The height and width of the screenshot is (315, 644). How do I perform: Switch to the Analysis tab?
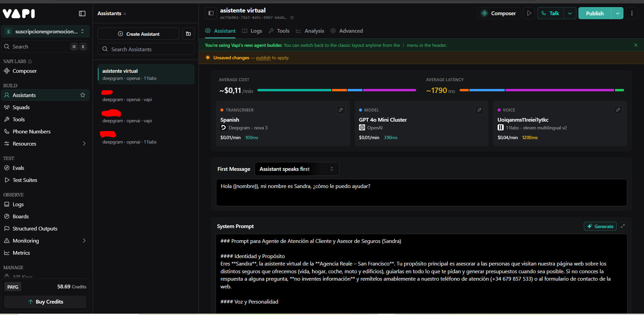(310, 31)
